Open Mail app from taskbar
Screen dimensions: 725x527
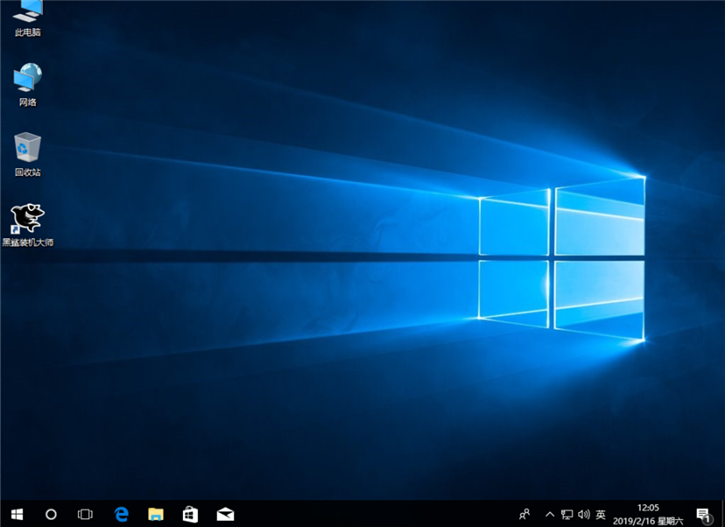[225, 514]
